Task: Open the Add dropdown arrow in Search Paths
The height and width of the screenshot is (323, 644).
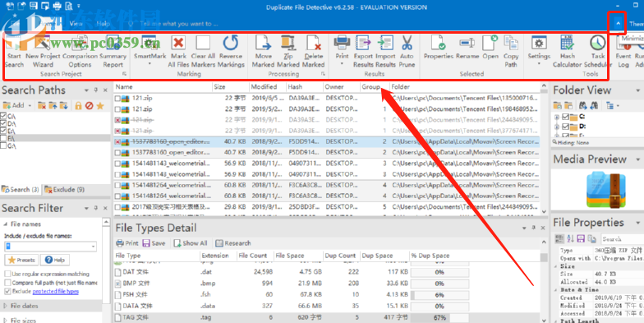Action: (x=30, y=105)
